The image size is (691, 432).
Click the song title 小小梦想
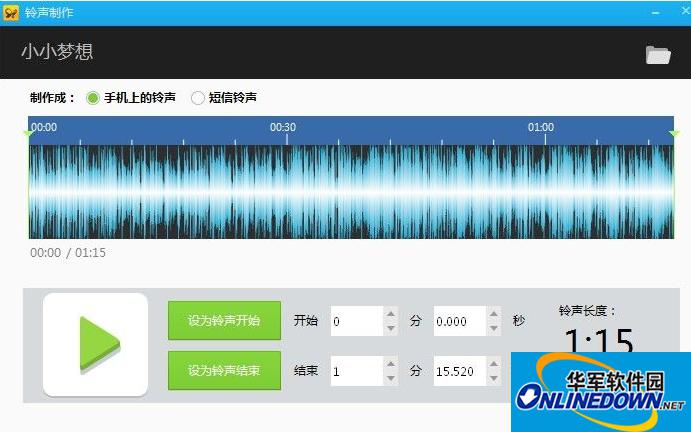[x=57, y=52]
